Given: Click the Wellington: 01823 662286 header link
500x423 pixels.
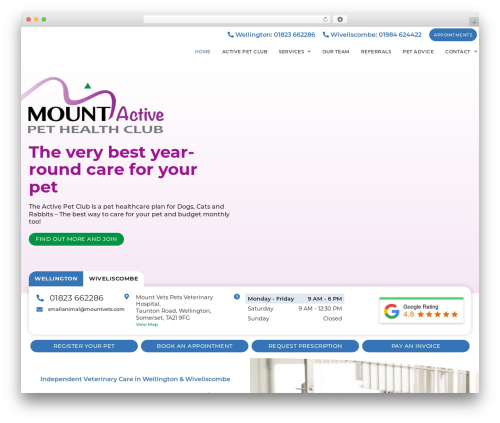Looking at the screenshot, I should point(271,35).
